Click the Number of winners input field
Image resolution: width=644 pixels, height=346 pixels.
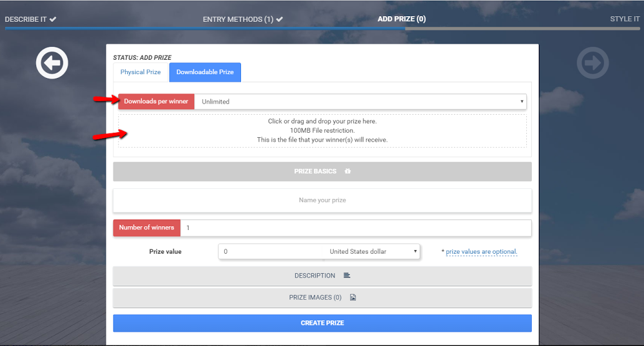[x=356, y=228]
